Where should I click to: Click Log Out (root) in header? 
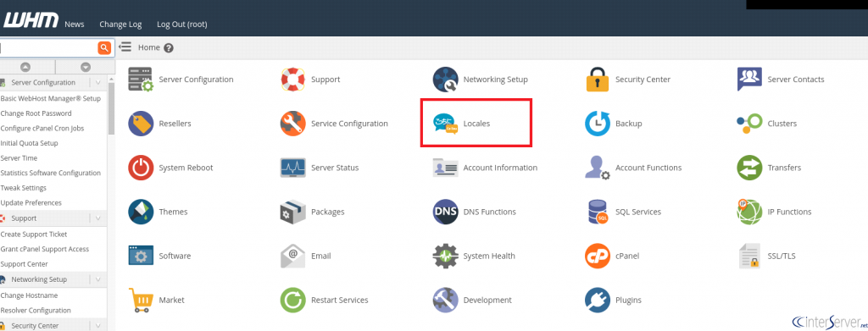[182, 25]
